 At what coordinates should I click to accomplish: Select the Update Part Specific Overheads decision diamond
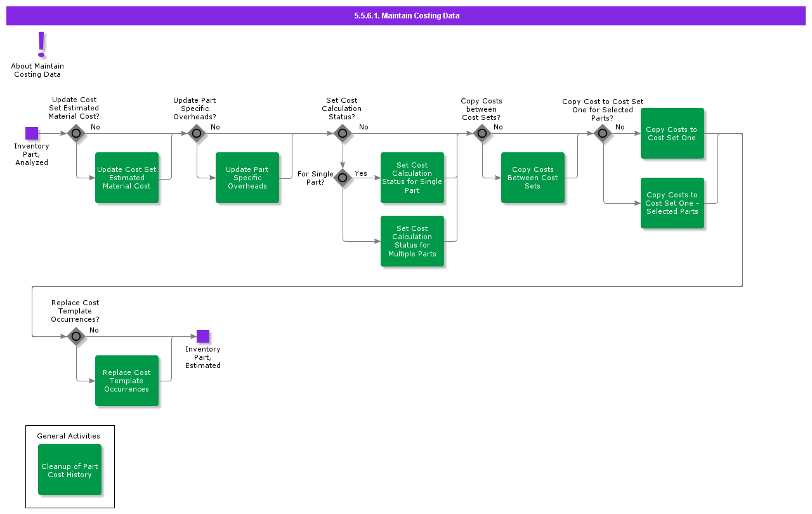(197, 133)
